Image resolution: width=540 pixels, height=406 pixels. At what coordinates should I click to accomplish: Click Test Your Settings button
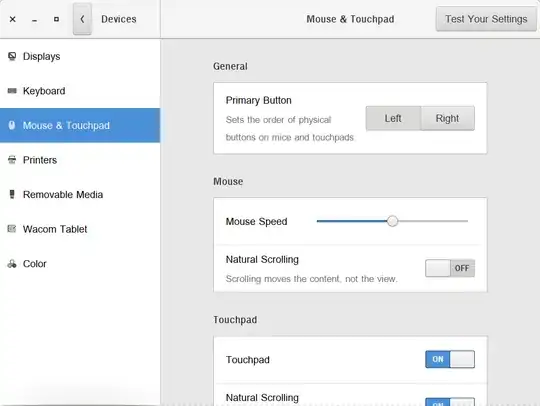[486, 19]
